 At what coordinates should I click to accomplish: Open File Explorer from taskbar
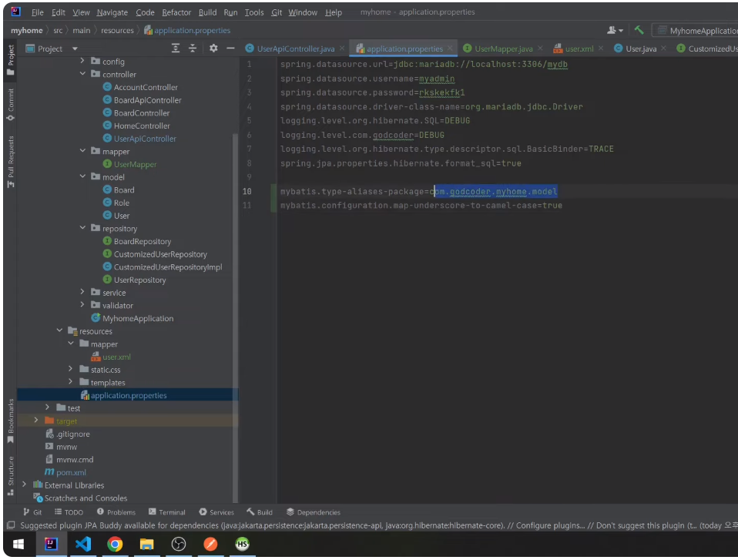[x=147, y=545]
